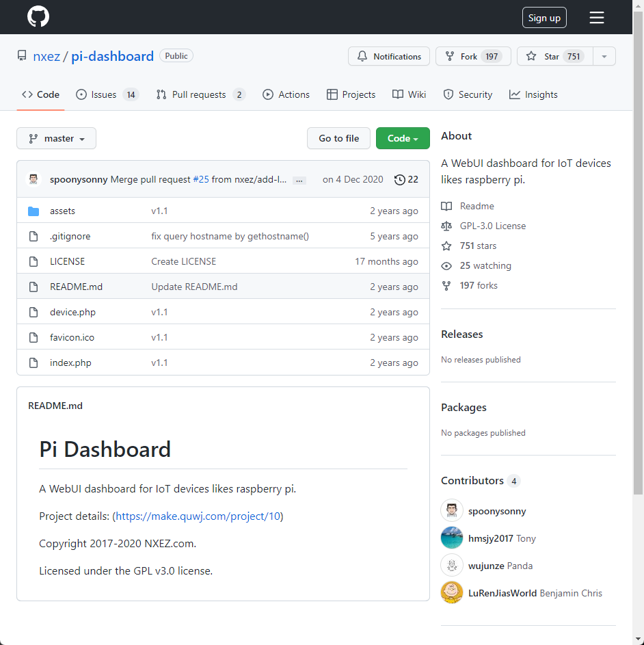Click wujunze contributor avatar
This screenshot has width=644, height=645.
(x=451, y=566)
